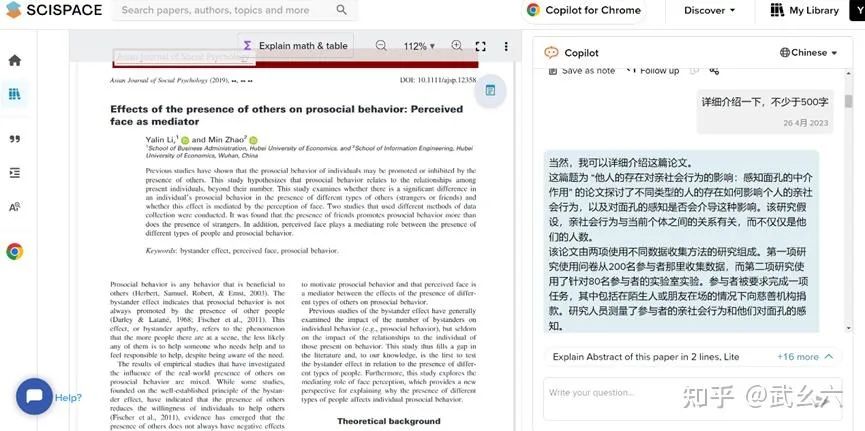
Task: Go to Home in the sidebar
Action: [x=15, y=60]
